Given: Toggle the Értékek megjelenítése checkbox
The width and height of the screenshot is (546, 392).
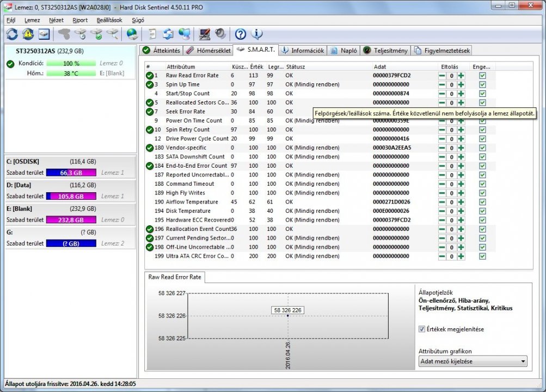Looking at the screenshot, I should point(422,329).
